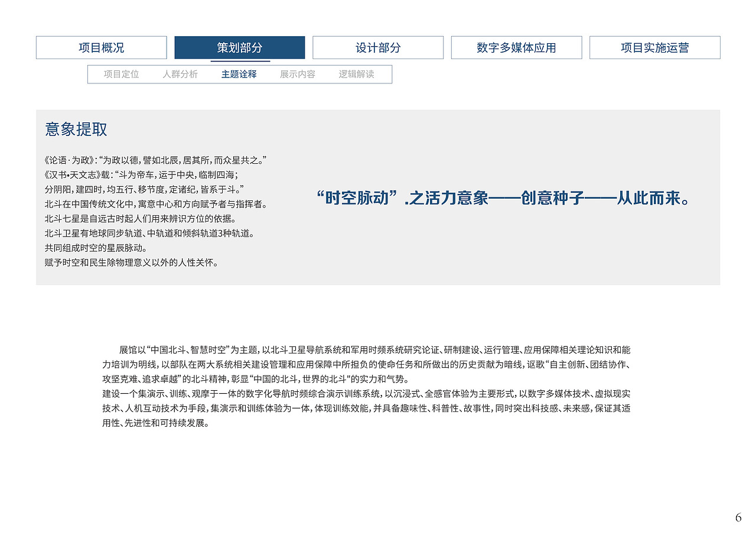Click the line starting 《汉书•天文志》载
This screenshot has height=535, width=756.
(141, 175)
